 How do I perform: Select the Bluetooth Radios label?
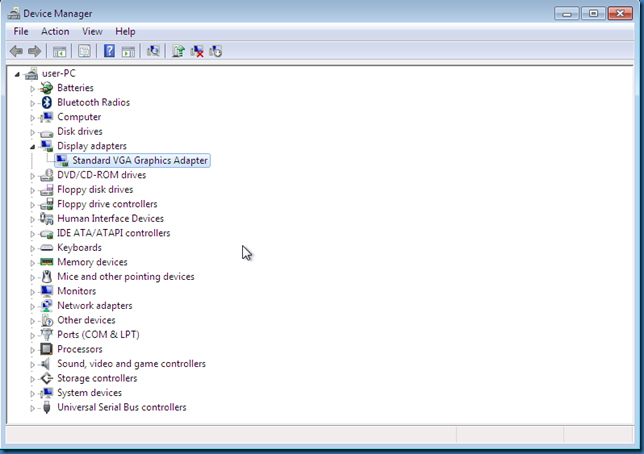(93, 103)
